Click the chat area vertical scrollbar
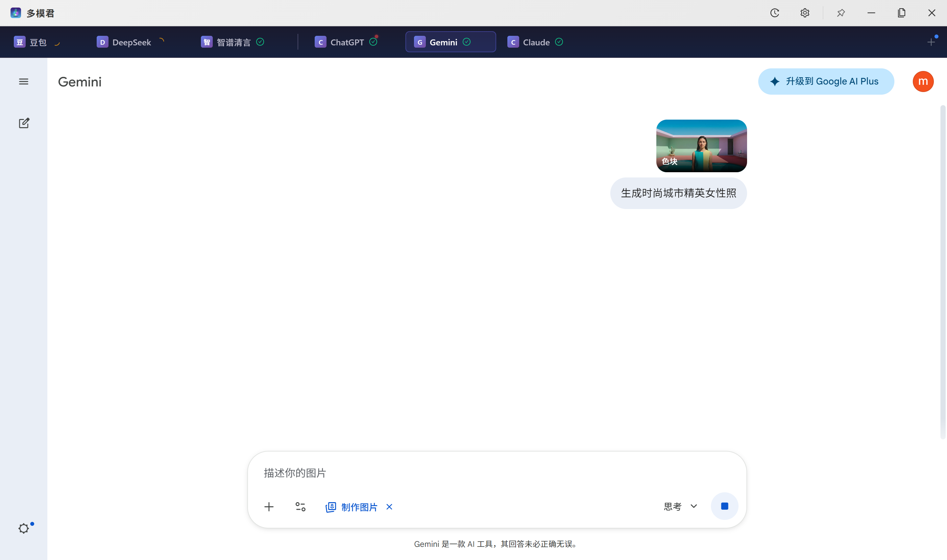 [943, 272]
